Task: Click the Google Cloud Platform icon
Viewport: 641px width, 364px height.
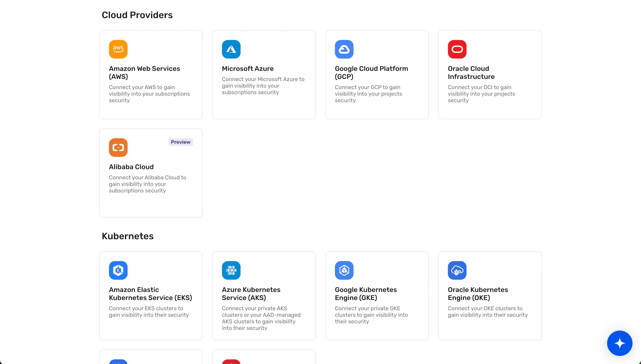Action: 344,49
